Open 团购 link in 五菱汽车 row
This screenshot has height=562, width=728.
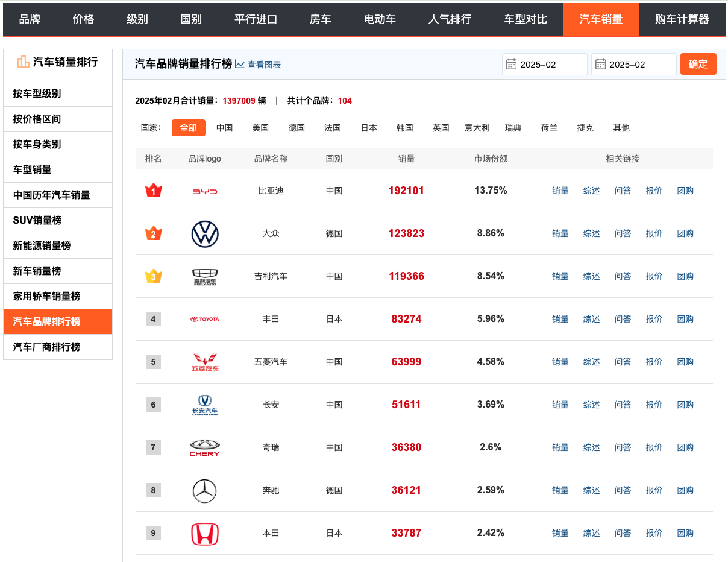coord(686,362)
